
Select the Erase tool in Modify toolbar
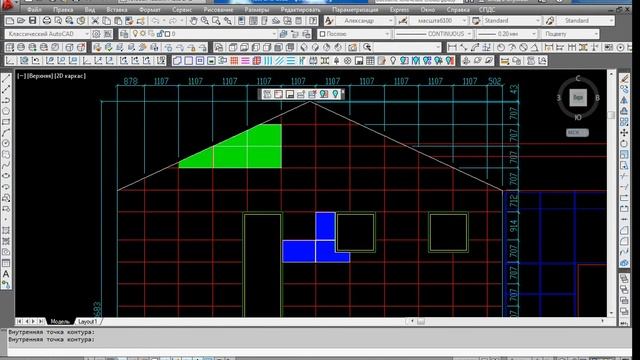624,78
